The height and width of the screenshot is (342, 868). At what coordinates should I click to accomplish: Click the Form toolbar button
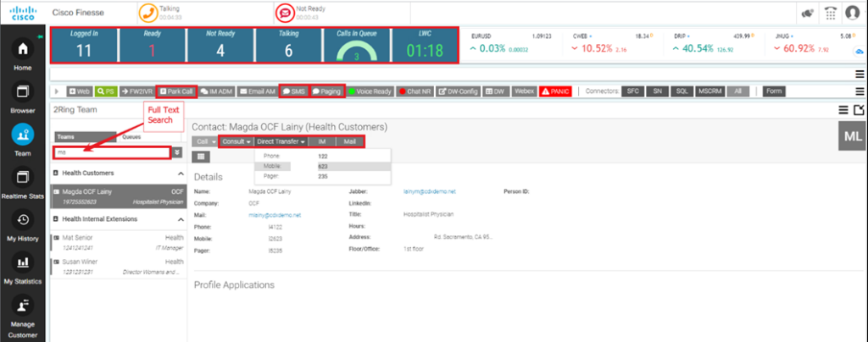(773, 91)
